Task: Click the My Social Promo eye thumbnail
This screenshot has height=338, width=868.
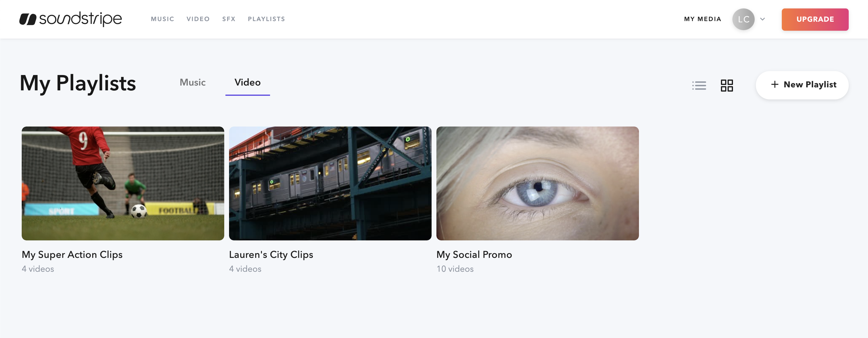Action: 537,183
